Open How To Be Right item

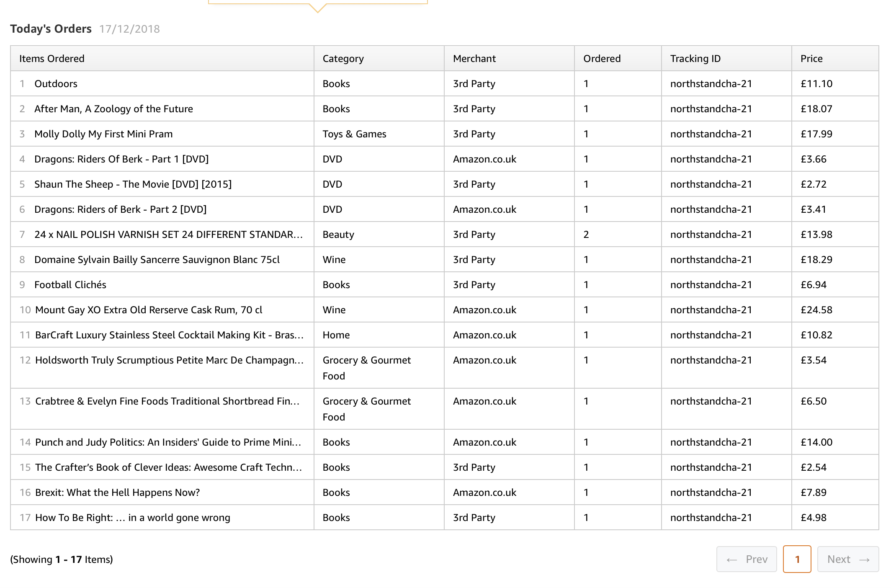tap(133, 518)
